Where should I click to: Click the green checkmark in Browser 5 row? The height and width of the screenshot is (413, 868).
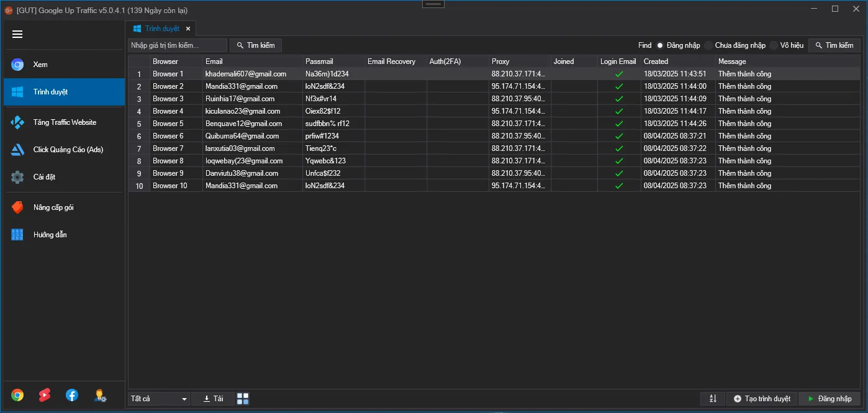[619, 124]
